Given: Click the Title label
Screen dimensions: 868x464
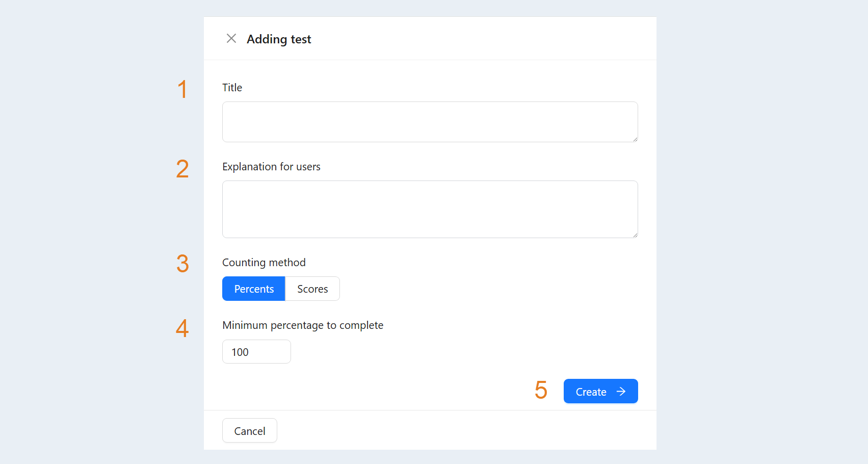Looking at the screenshot, I should (232, 88).
